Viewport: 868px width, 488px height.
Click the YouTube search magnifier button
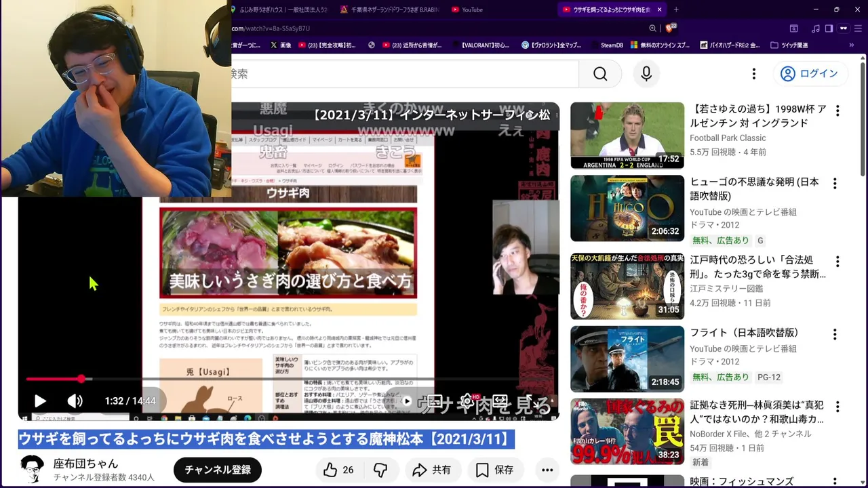(600, 74)
